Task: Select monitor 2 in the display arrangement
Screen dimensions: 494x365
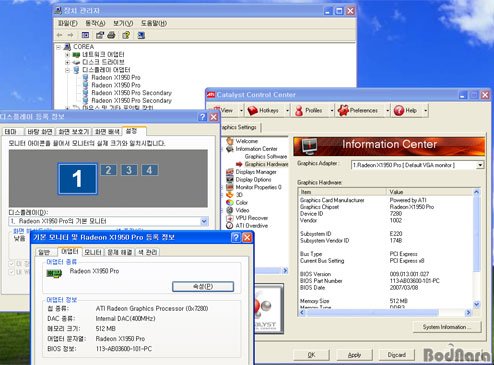Action: point(108,170)
